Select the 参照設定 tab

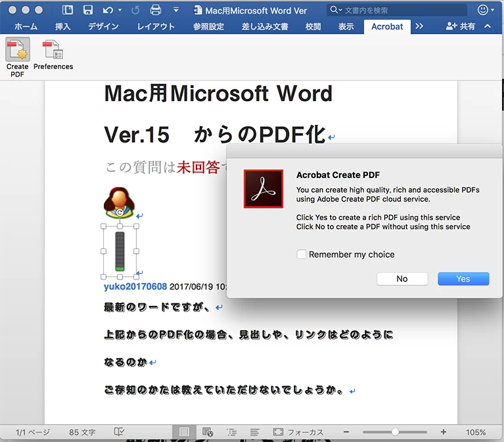208,26
